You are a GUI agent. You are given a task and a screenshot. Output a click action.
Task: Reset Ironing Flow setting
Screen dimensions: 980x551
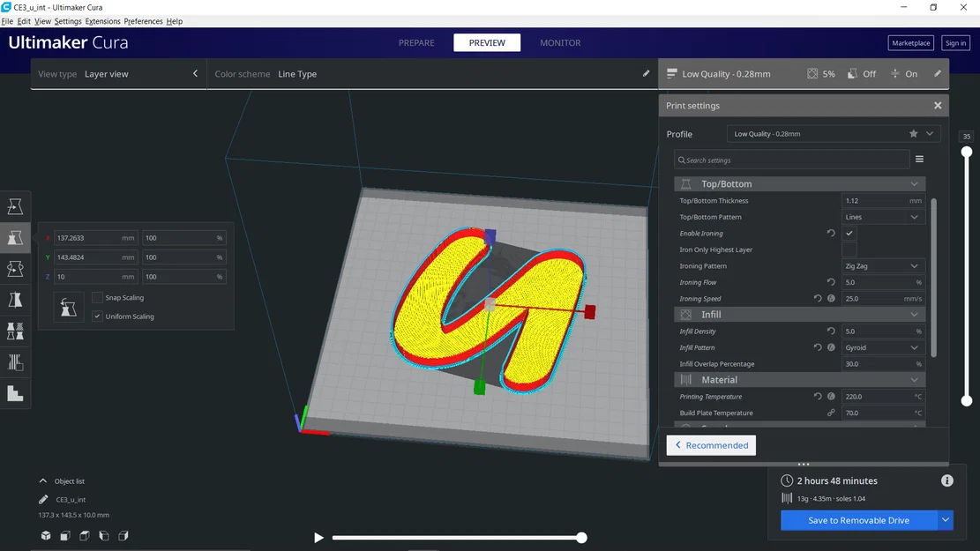pos(831,282)
